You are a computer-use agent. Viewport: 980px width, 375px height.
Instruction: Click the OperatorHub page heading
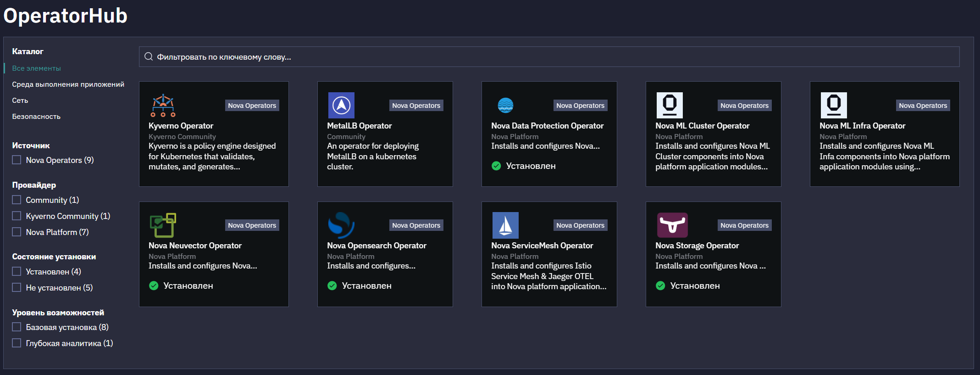(x=65, y=16)
